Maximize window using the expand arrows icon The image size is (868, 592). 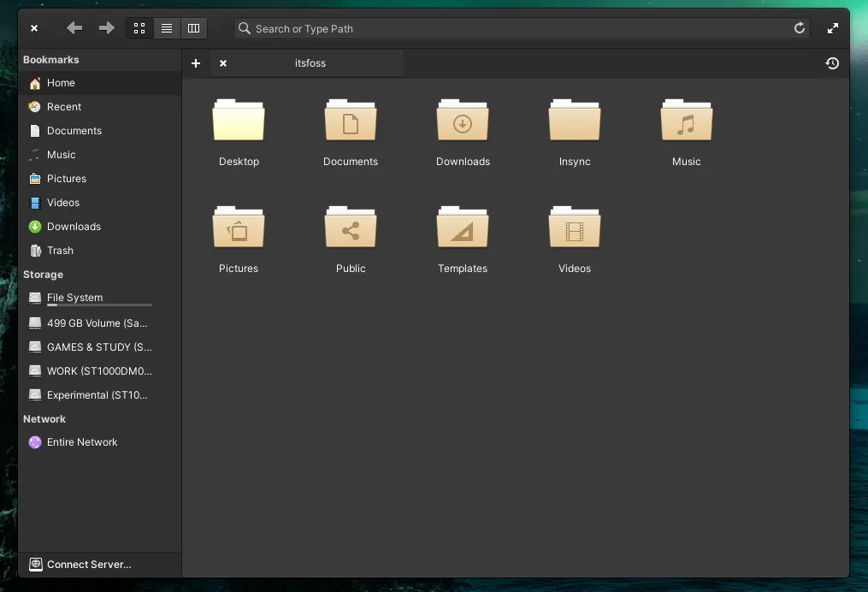click(833, 28)
